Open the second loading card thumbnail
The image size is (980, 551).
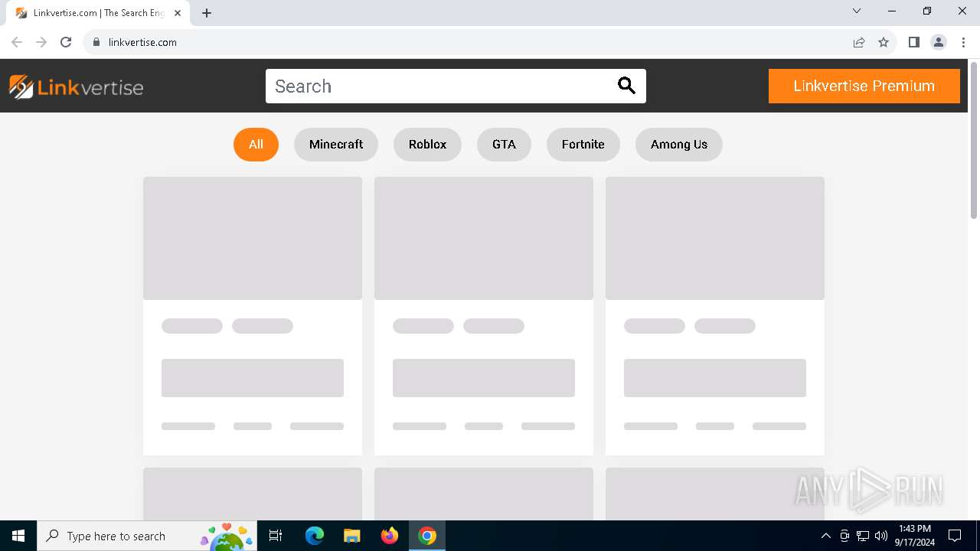[484, 238]
